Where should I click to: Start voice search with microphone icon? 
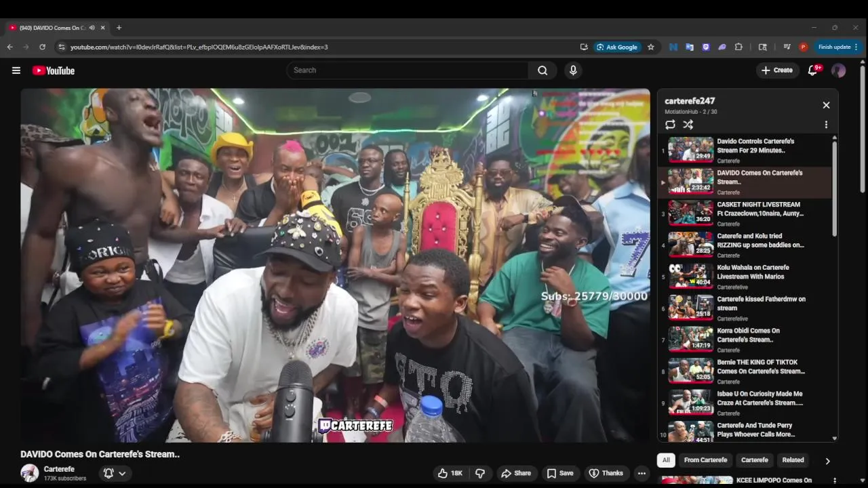click(x=573, y=70)
